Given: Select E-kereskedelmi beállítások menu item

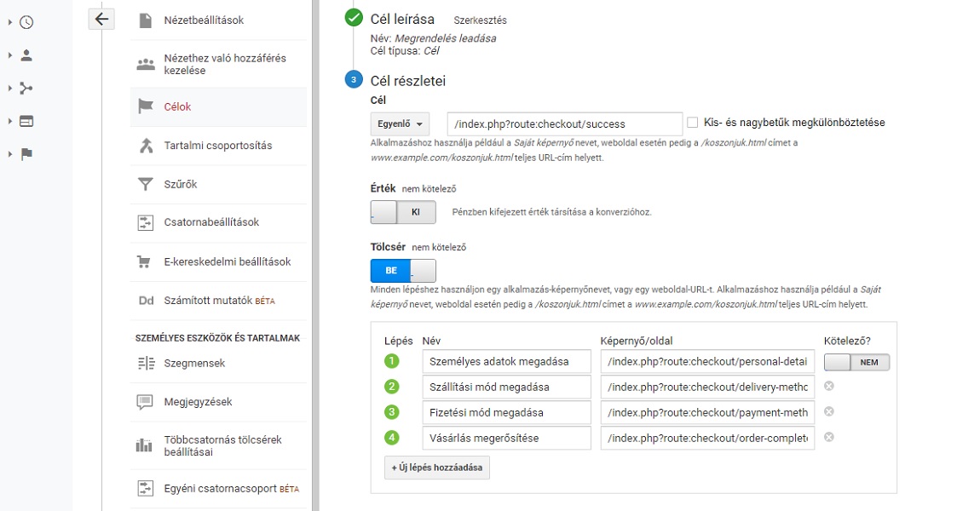Looking at the screenshot, I should click(227, 261).
